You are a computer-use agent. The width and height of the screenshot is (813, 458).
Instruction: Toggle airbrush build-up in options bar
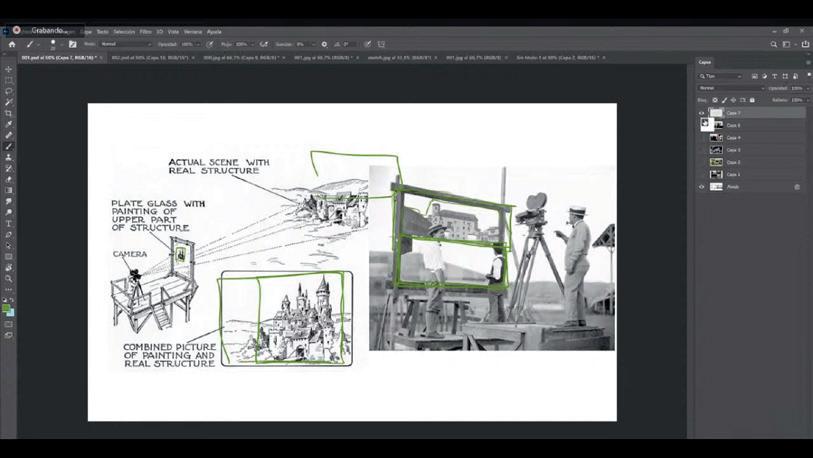tap(264, 44)
